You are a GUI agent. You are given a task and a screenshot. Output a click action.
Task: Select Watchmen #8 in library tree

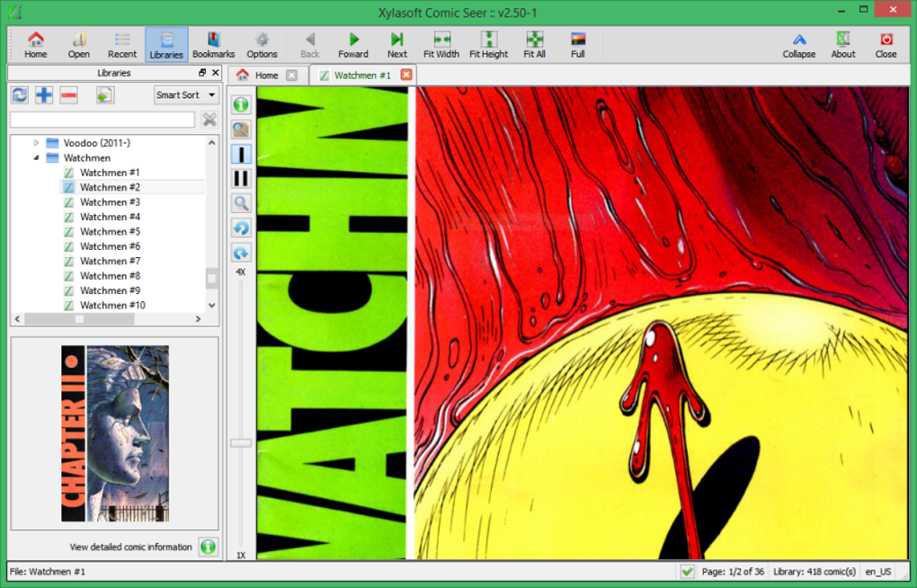pos(110,276)
